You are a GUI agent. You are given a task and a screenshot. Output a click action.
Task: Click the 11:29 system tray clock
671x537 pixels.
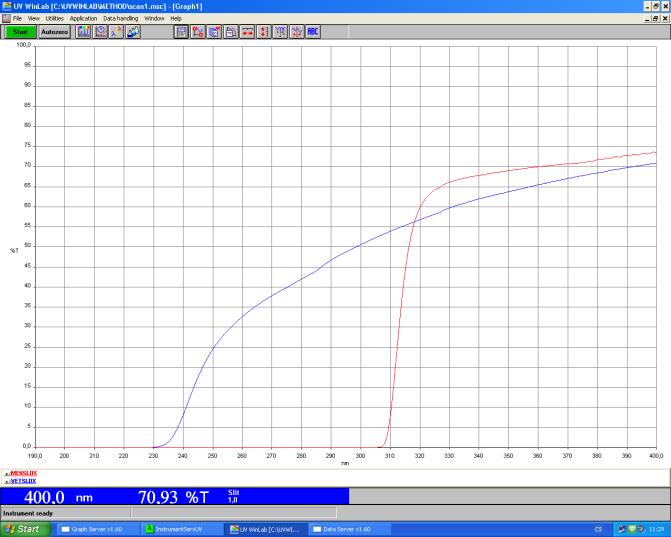coord(657,529)
